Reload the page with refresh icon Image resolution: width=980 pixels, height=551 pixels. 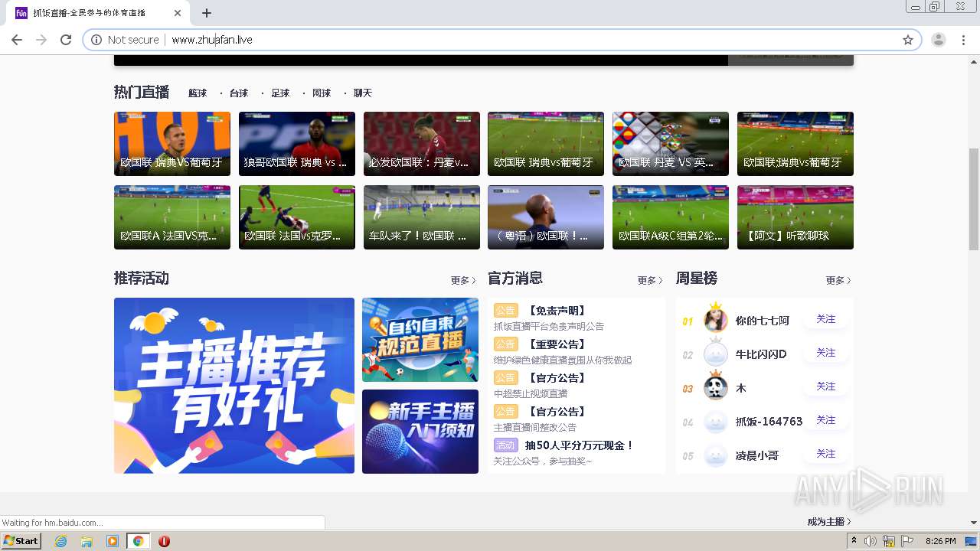click(66, 40)
